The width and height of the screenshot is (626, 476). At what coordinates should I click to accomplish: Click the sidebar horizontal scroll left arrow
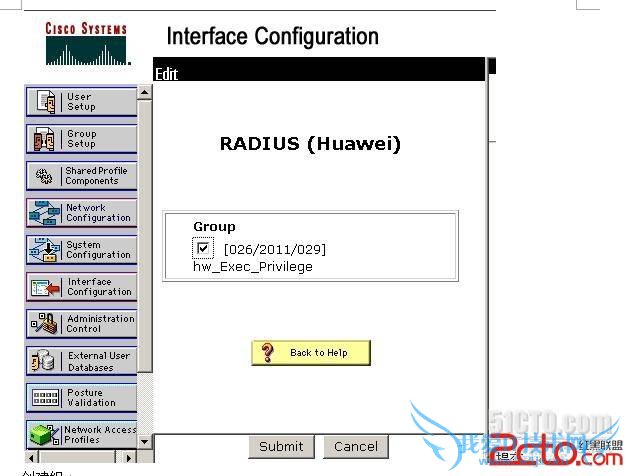click(x=32, y=457)
